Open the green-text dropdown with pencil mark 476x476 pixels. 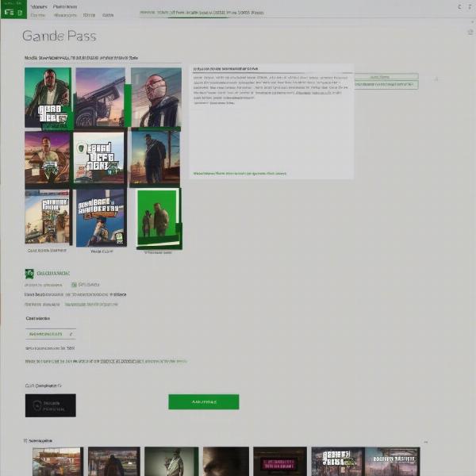51,334
